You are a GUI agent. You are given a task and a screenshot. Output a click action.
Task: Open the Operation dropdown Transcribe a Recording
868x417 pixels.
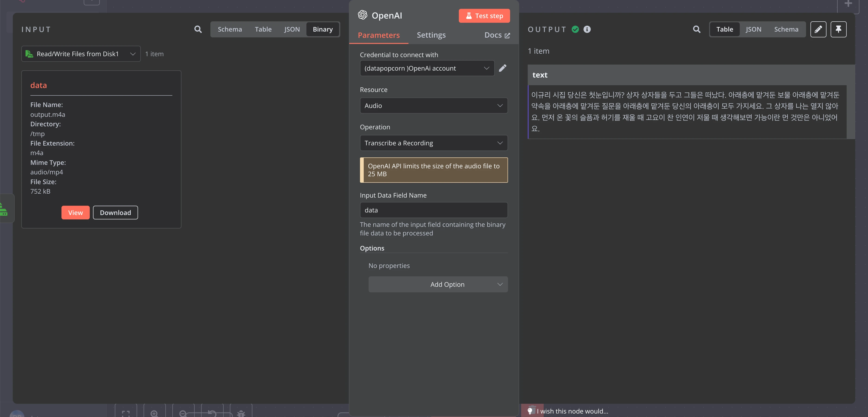point(434,143)
